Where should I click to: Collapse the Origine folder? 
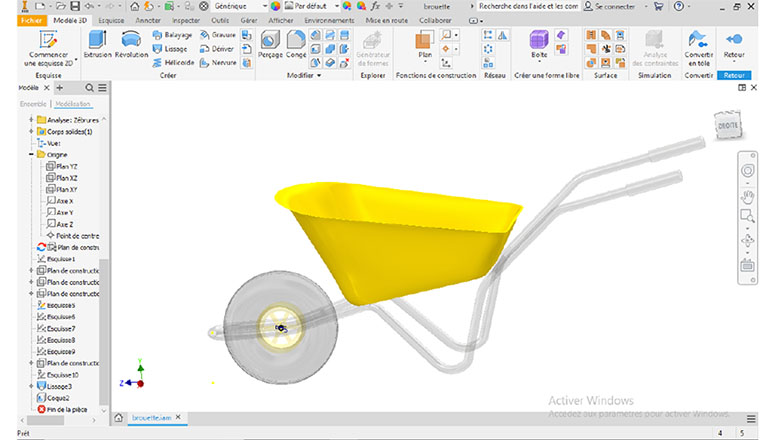tap(31, 155)
